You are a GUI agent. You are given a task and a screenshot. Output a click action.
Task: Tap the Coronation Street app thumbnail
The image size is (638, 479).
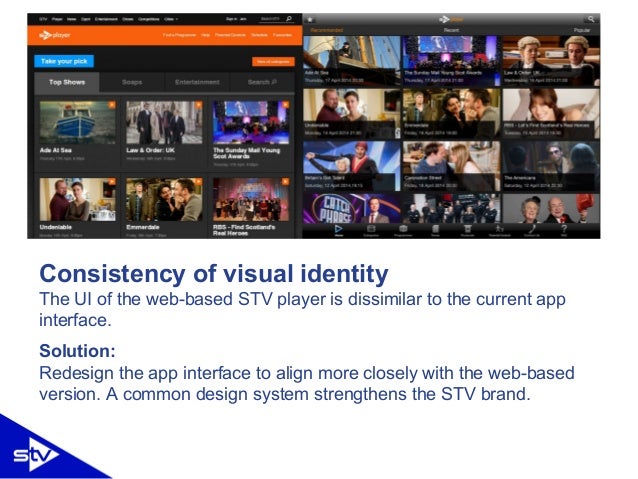click(451, 166)
